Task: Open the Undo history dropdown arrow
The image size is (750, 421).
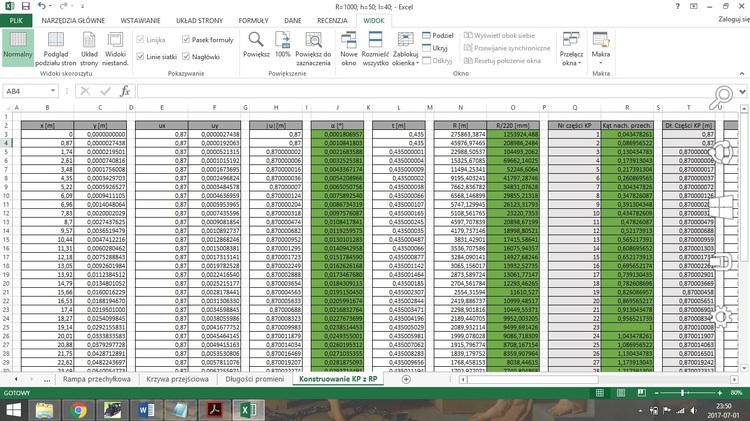Action: click(x=50, y=7)
